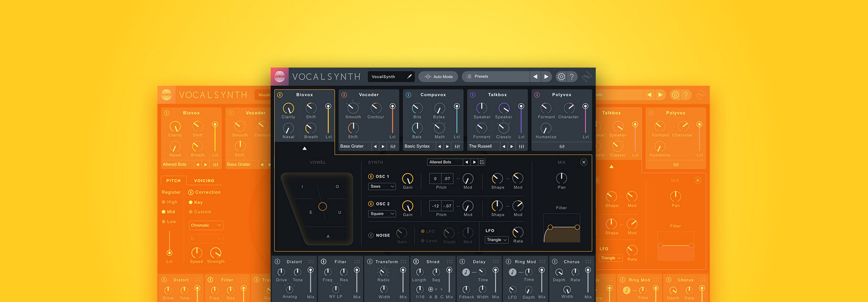Toggle Talkbox module power button
Image resolution: width=868 pixels, height=302 pixels.
point(473,95)
